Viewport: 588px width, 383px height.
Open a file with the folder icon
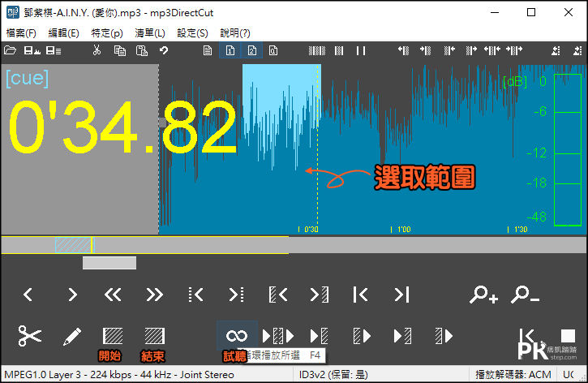coord(10,50)
